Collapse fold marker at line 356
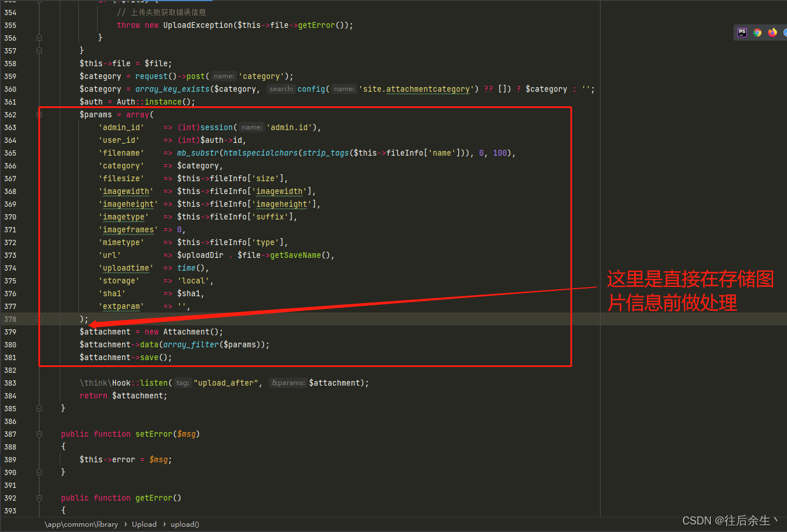 [39, 38]
